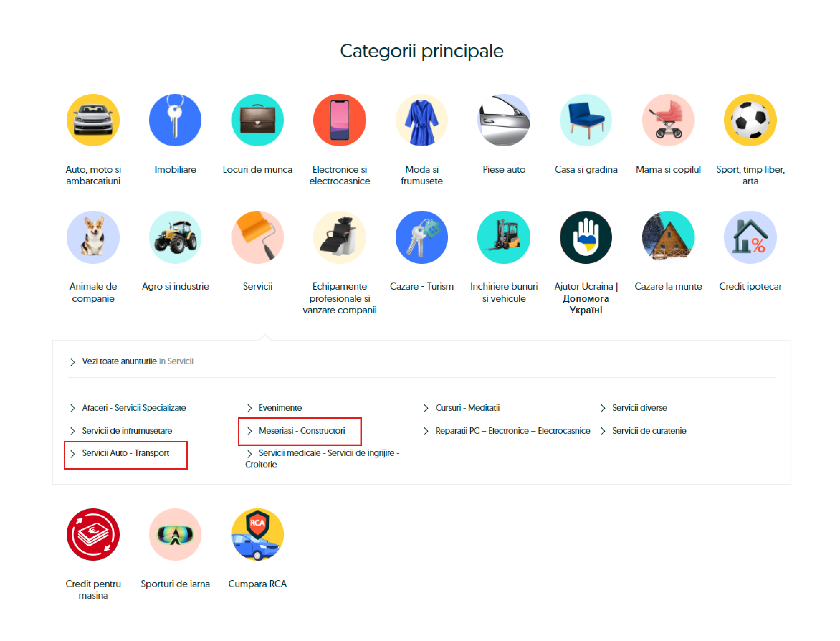Open the Auto, moto si ambarcatiuni car icon
This screenshot has height=641, width=840.
[93, 120]
